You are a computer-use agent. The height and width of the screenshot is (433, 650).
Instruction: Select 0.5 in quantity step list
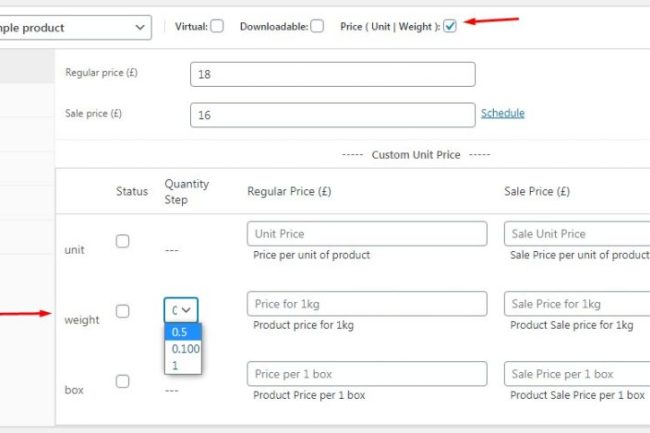click(181, 332)
